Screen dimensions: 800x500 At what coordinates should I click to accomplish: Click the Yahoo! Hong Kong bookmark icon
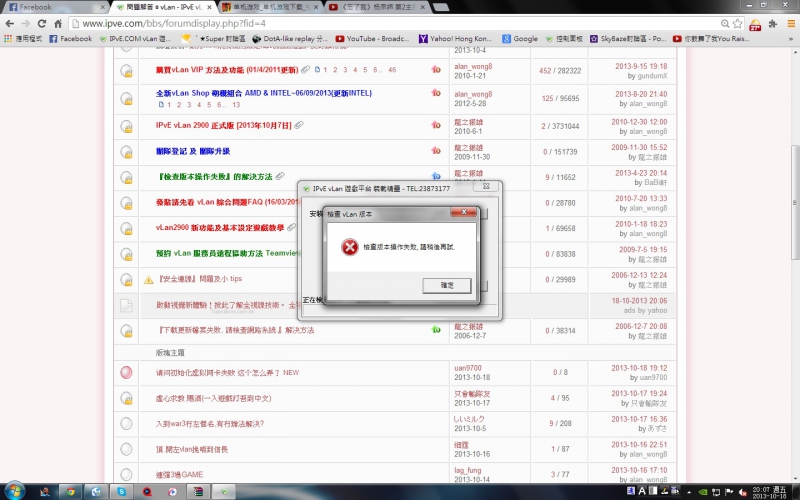(424, 39)
